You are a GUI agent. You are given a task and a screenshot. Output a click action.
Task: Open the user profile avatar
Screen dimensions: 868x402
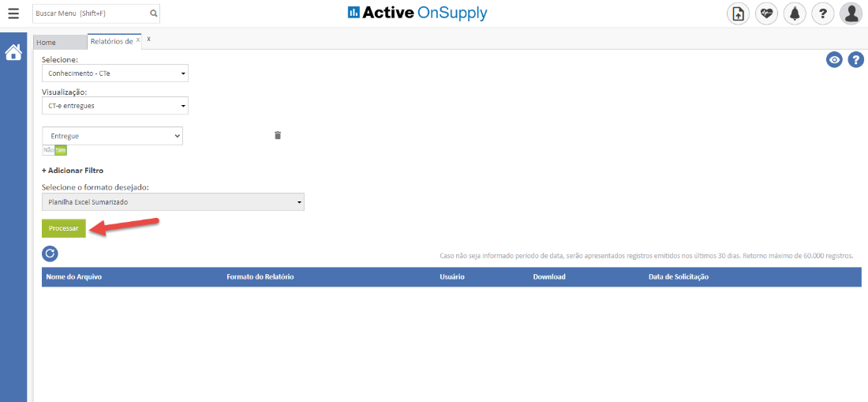coord(851,13)
